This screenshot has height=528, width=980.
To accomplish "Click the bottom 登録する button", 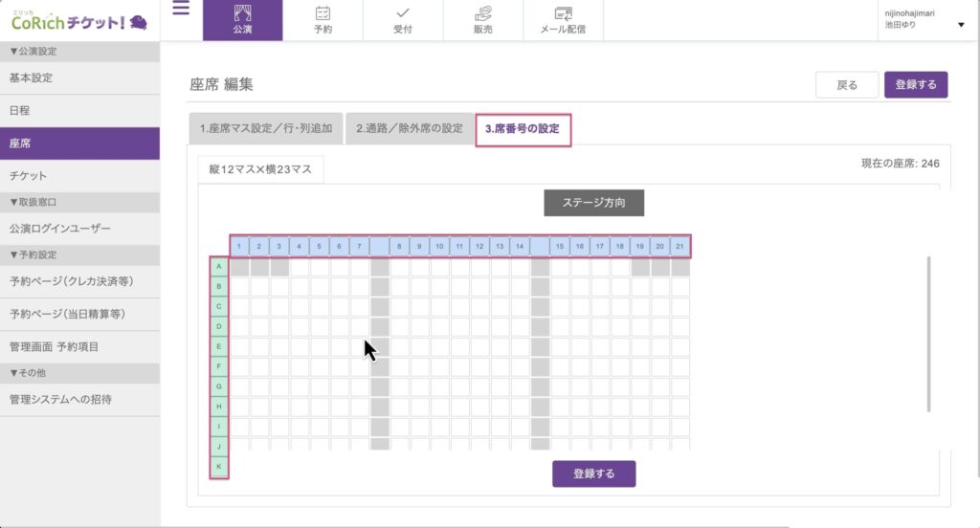I will pos(593,473).
